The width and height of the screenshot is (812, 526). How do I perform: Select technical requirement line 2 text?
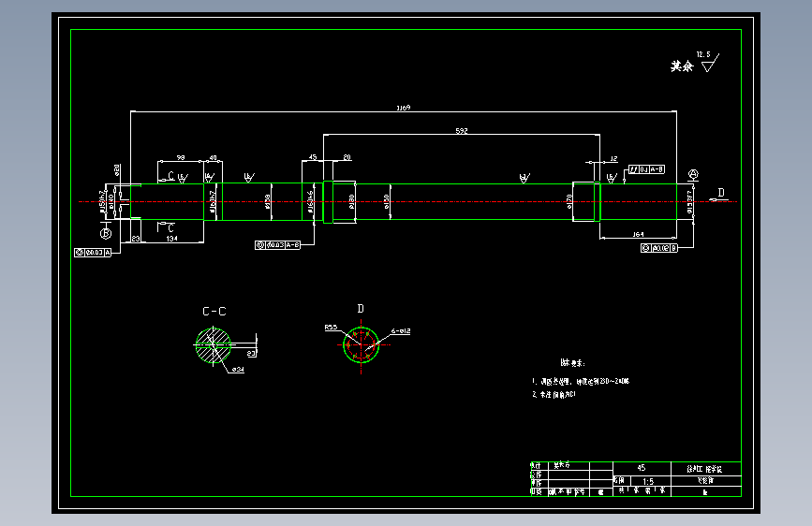tap(554, 395)
